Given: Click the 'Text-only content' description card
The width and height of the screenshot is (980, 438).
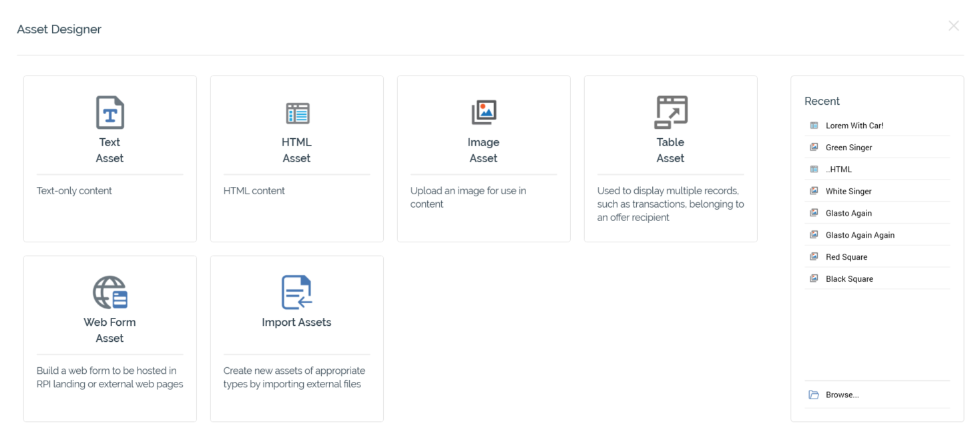Looking at the screenshot, I should pos(74,191).
